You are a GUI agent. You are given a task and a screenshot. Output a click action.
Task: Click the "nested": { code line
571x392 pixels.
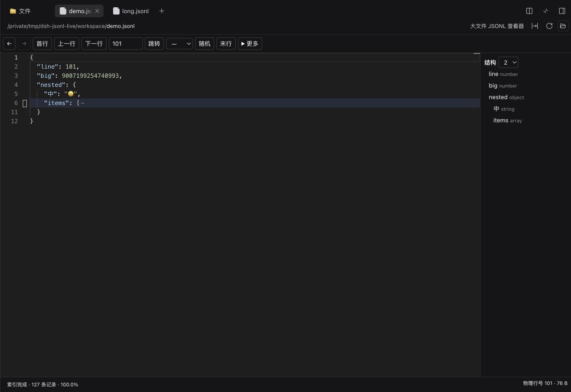56,85
